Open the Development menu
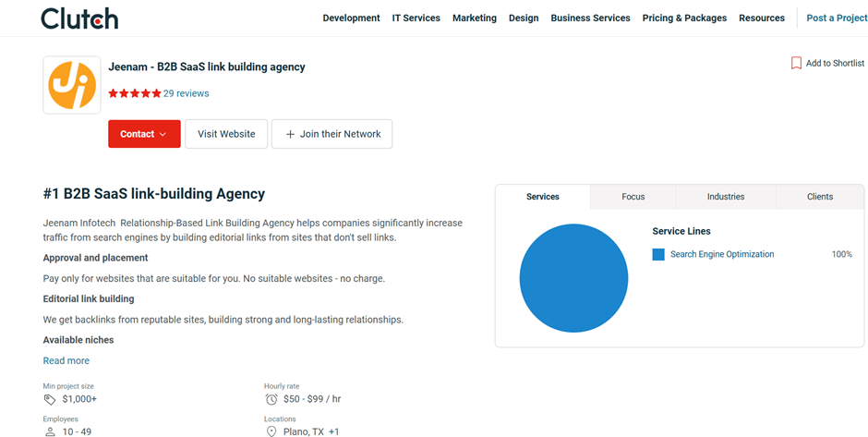This screenshot has width=868, height=437. (x=352, y=18)
